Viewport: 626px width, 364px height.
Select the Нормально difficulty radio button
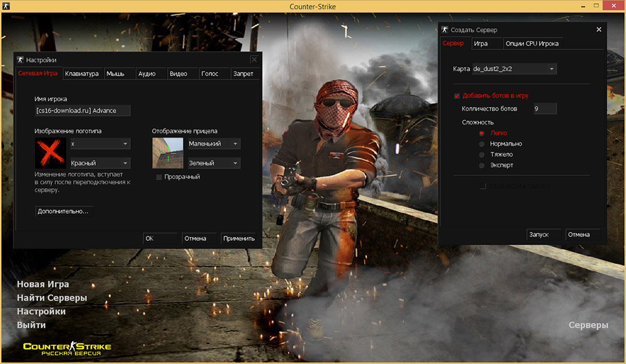click(482, 144)
